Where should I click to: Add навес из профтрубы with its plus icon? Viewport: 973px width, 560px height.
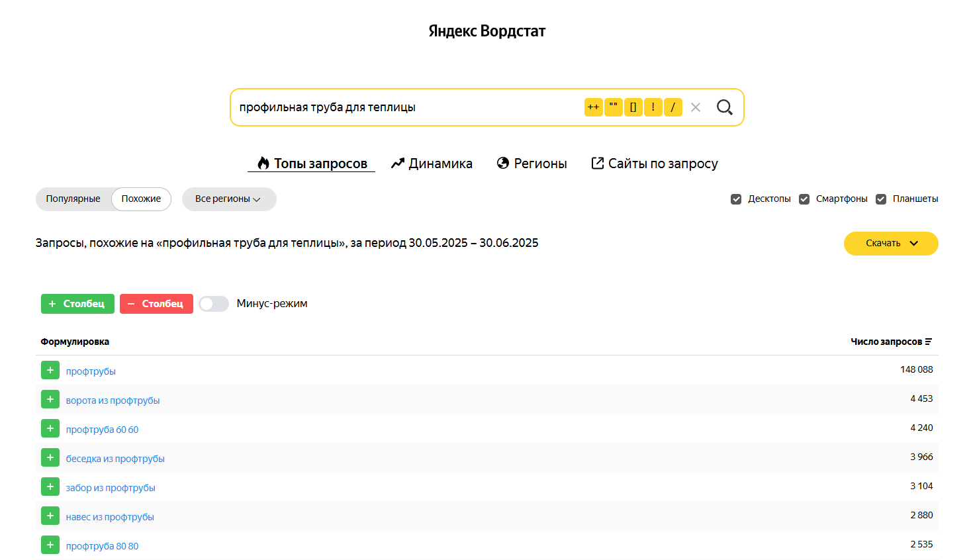coord(50,516)
